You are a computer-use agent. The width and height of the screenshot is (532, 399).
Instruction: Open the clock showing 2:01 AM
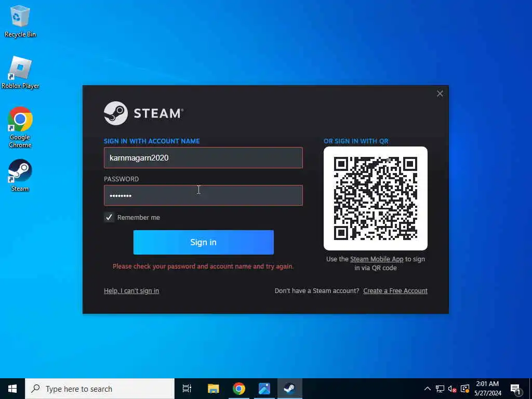pyautogui.click(x=487, y=389)
